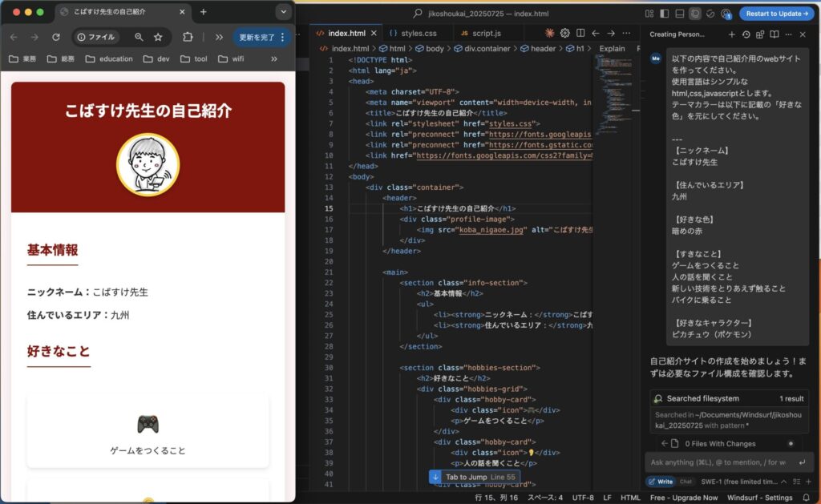Click the Restart to Update button
The image size is (821, 504).
pyautogui.click(x=776, y=14)
